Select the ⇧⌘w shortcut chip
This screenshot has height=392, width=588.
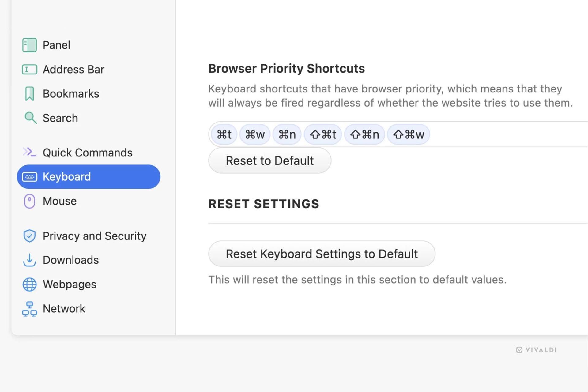pos(408,134)
